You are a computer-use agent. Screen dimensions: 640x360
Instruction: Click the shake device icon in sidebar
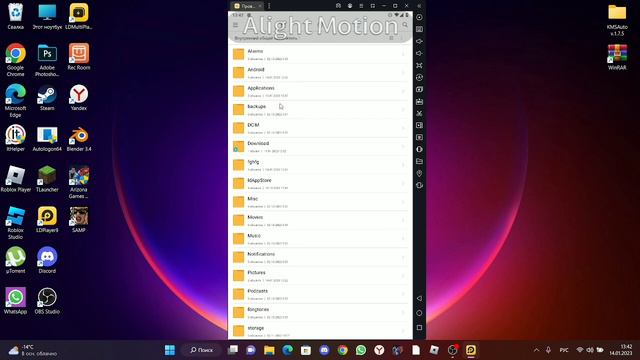419,185
